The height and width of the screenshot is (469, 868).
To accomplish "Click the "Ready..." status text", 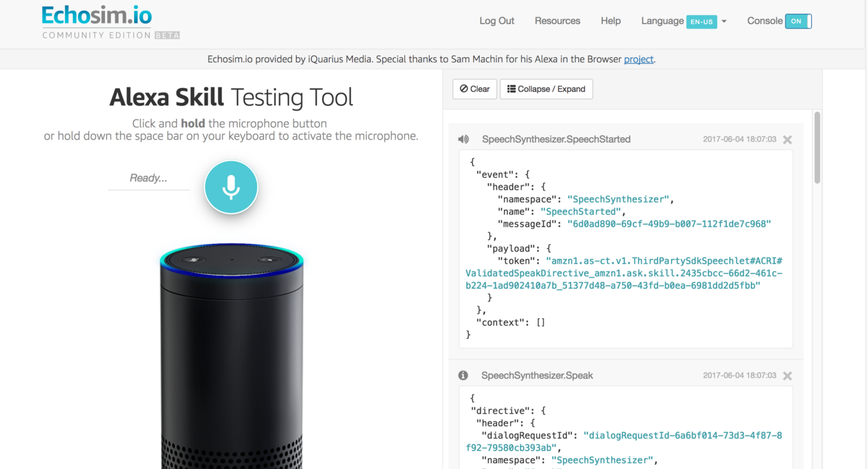I will [148, 178].
